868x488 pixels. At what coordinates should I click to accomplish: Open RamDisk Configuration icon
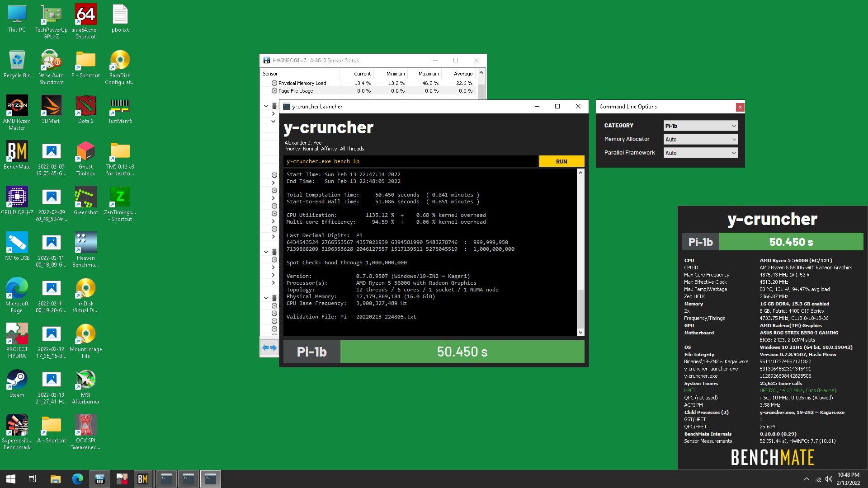click(120, 67)
